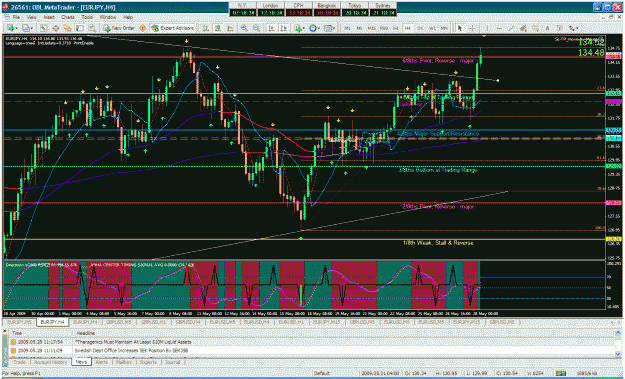Open the Indicators list dropdown
The width and height of the screenshot is (625, 379).
tap(300, 28)
